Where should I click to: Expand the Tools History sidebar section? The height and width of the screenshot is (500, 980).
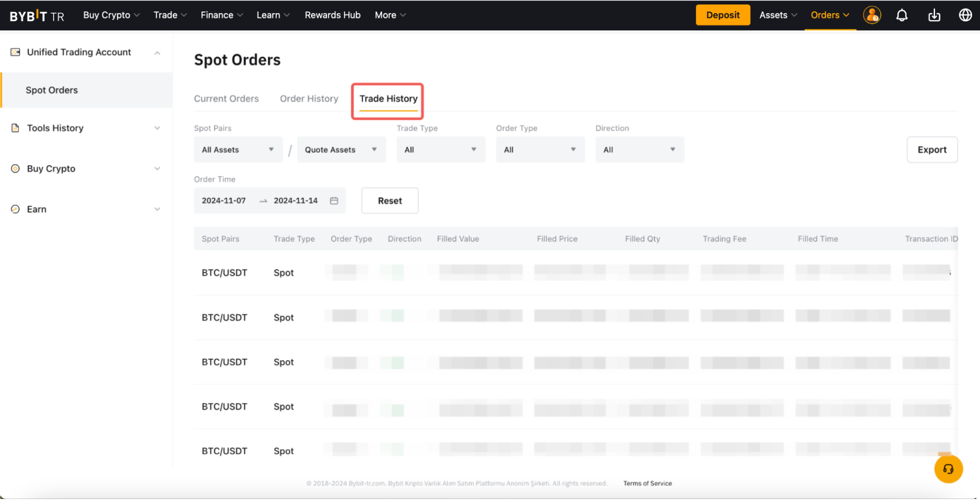(157, 128)
